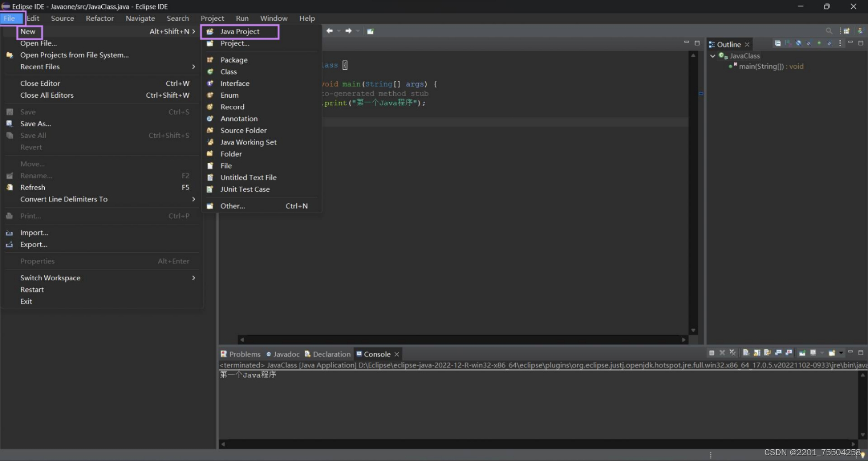Expand Convert Line Delimiters To submenu
The height and width of the screenshot is (461, 868).
pyautogui.click(x=102, y=199)
